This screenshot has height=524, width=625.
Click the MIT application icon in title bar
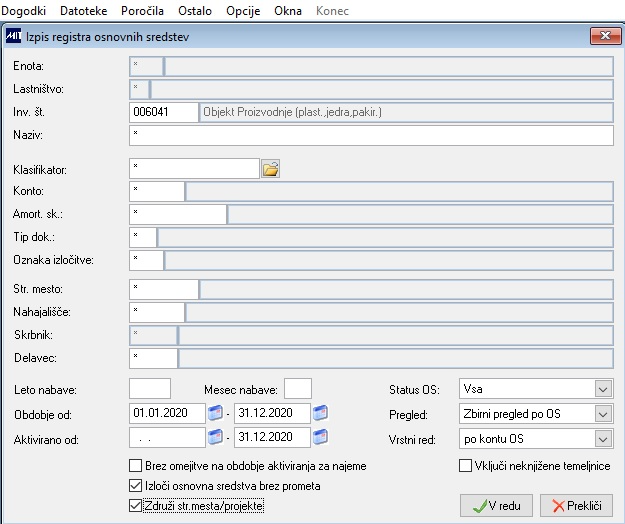tap(14, 36)
